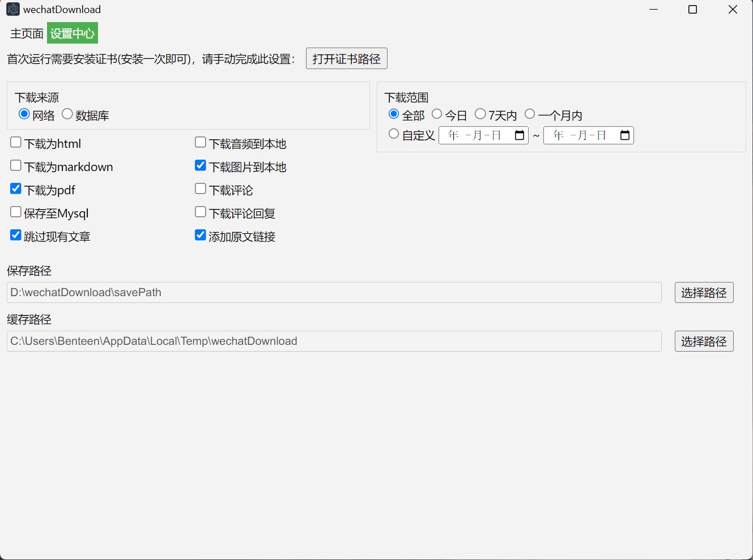Enable 下载为html checkbox

pos(16,142)
